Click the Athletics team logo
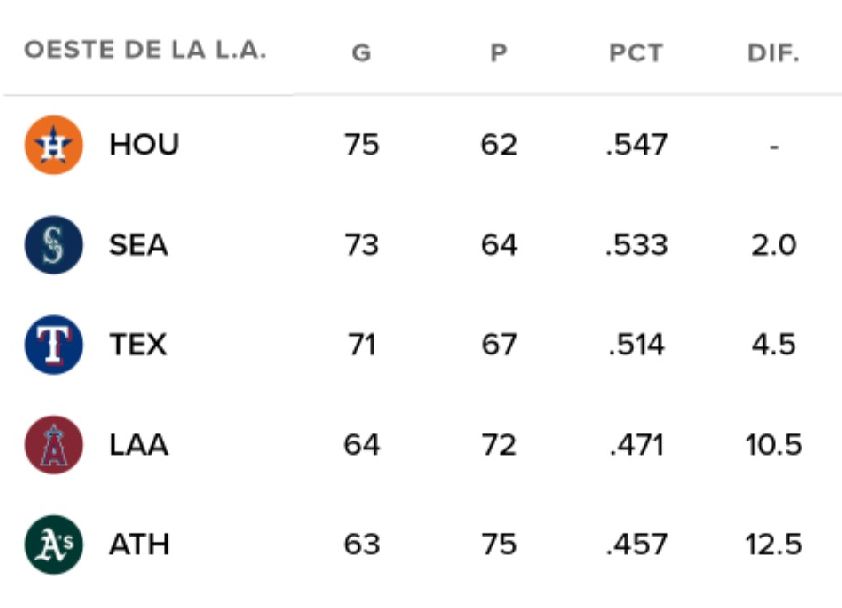Viewport: 842px width, 608px height. pyautogui.click(x=53, y=545)
